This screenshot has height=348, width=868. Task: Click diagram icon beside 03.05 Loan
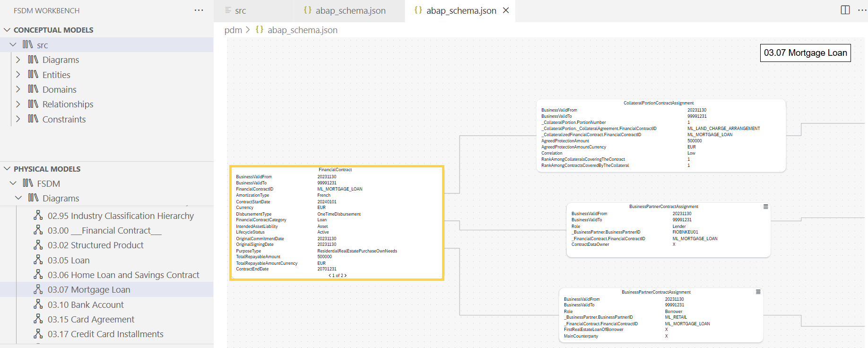(x=38, y=260)
